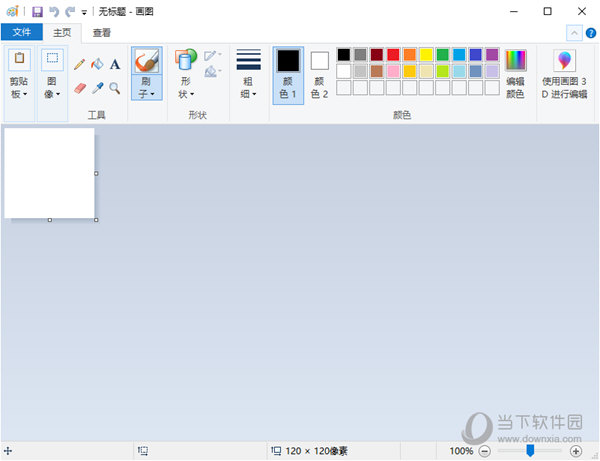The width and height of the screenshot is (600, 461).
Task: Activate 颜色 2 background color selector
Action: pos(319,74)
